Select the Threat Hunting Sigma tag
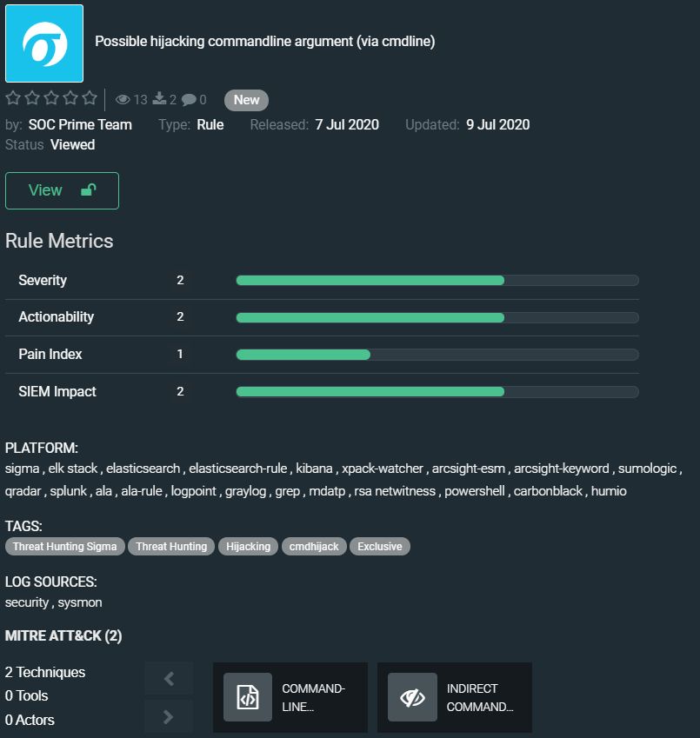The height and width of the screenshot is (738, 700). coord(65,547)
